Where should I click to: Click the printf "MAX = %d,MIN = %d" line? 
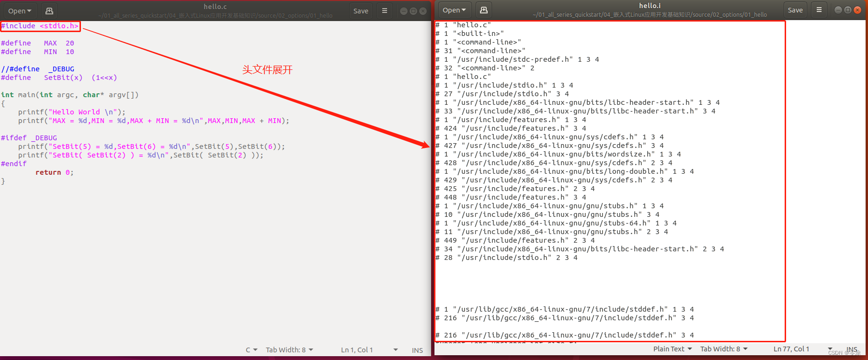[x=154, y=121]
